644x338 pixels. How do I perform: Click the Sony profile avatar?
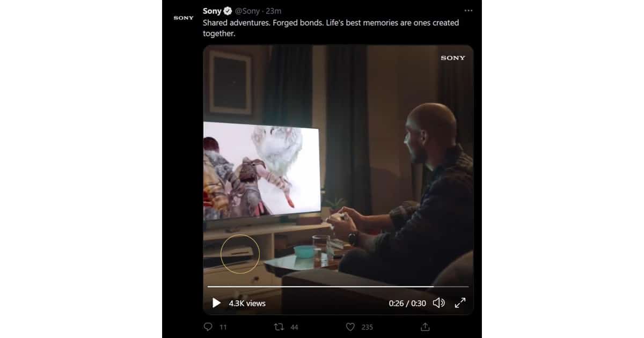(x=184, y=18)
